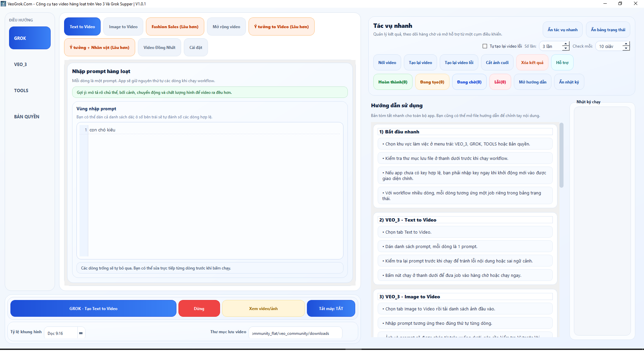The image size is (644, 362).
Task: Click 'GROK - Tạo Text to Video' run button
Action: 93,308
